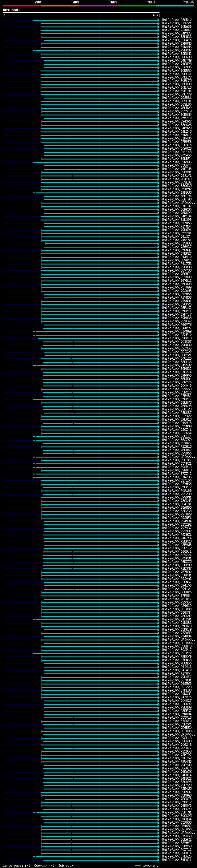
Task: Click the alignment bar for UniRef100_Q43532
Action: coord(96,365)
